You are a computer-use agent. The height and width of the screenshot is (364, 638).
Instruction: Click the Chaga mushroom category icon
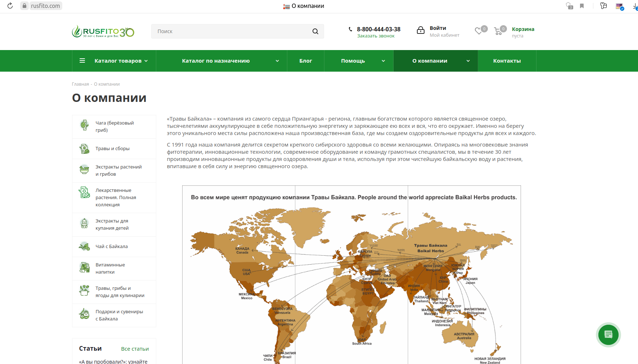pos(84,125)
